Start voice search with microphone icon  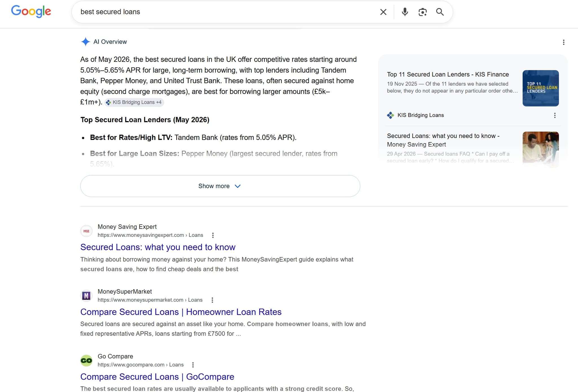click(405, 12)
